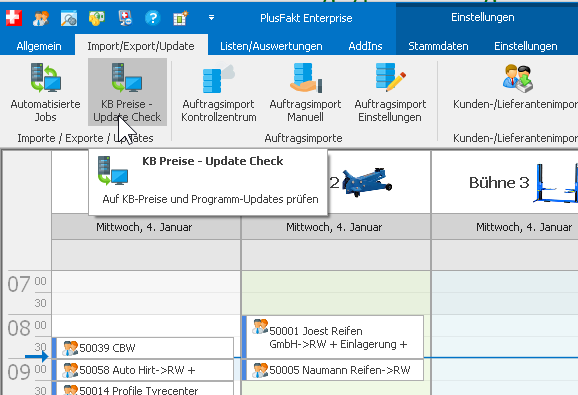Switch to the AddIns tab
This screenshot has width=578, height=395.
click(365, 46)
